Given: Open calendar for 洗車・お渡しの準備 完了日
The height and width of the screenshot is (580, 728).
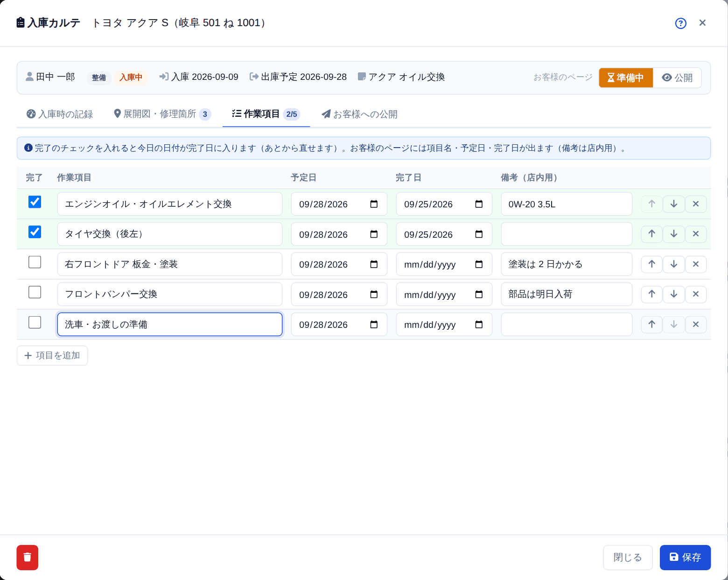Looking at the screenshot, I should tap(479, 325).
